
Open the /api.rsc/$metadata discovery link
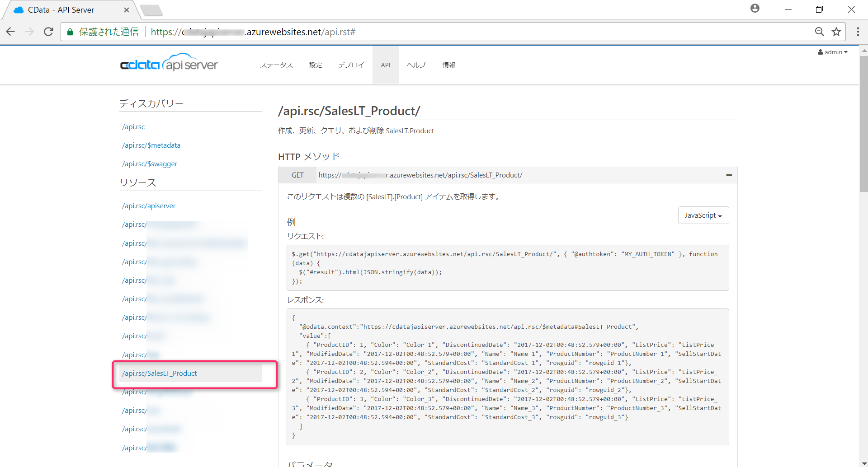(x=151, y=145)
